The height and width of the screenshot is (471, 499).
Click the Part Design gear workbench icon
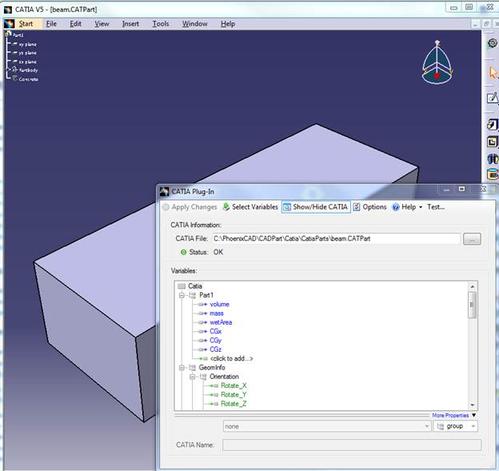pyautogui.click(x=492, y=43)
